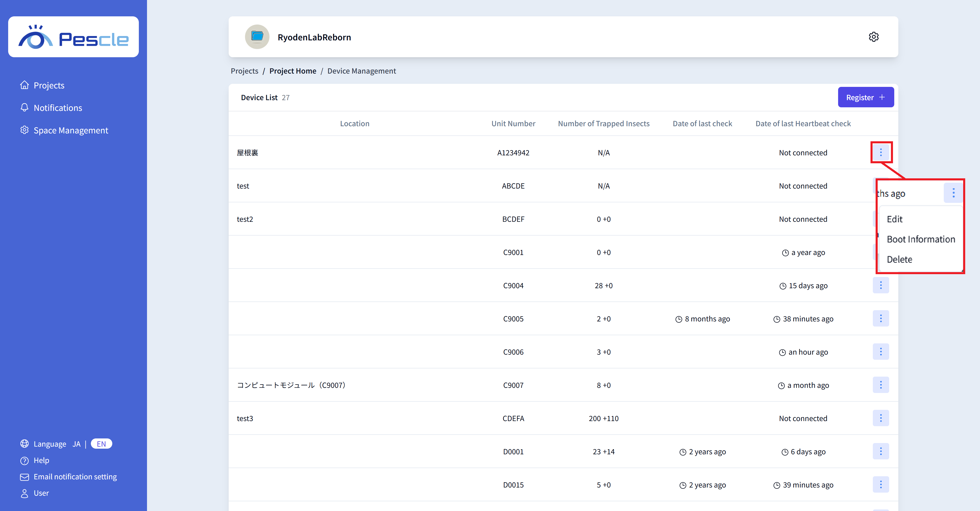Select the EN language option

[x=101, y=444]
